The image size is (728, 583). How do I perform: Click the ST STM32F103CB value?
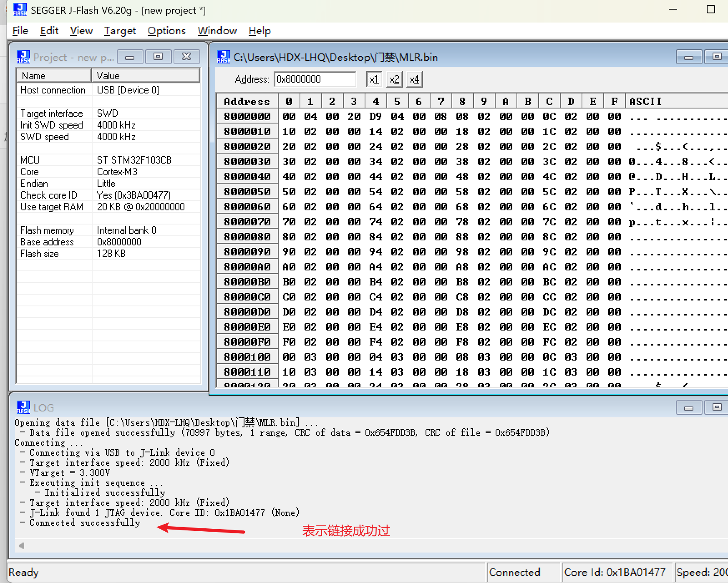134,160
